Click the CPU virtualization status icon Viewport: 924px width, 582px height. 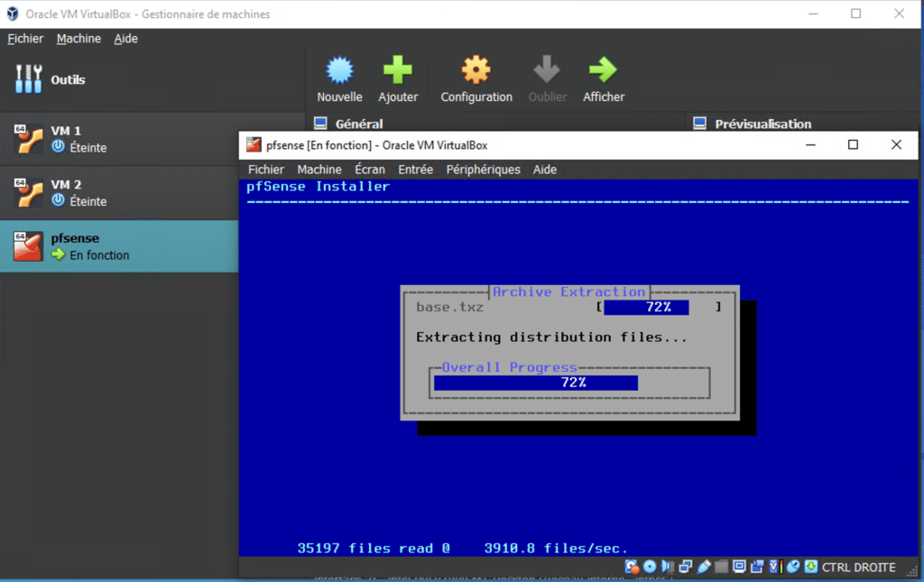(775, 567)
